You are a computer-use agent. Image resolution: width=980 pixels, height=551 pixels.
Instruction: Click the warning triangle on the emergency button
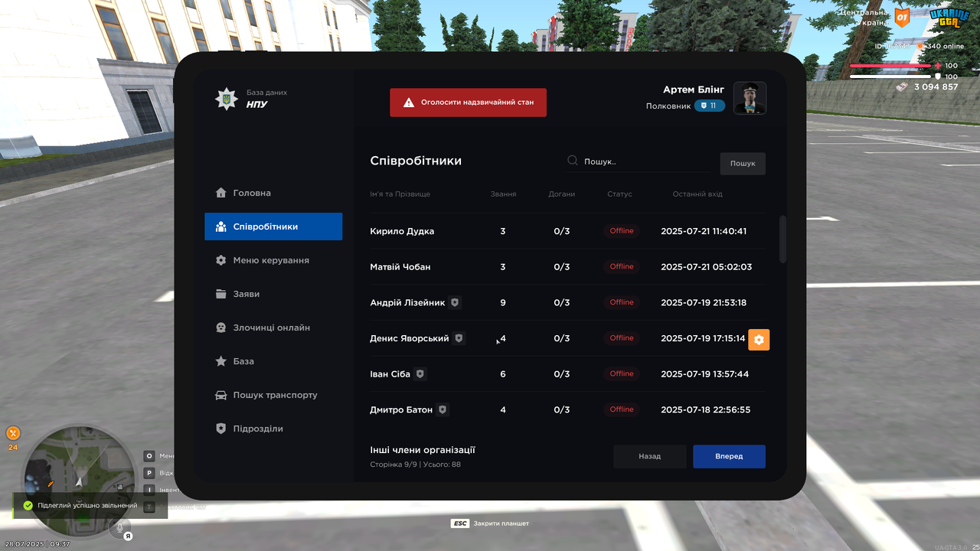[409, 102]
